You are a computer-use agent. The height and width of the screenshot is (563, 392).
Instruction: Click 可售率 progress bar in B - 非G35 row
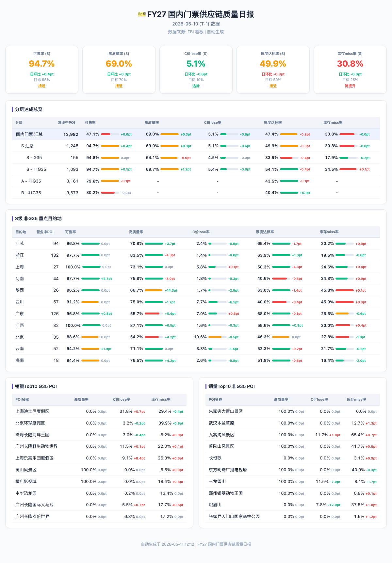(x=110, y=193)
